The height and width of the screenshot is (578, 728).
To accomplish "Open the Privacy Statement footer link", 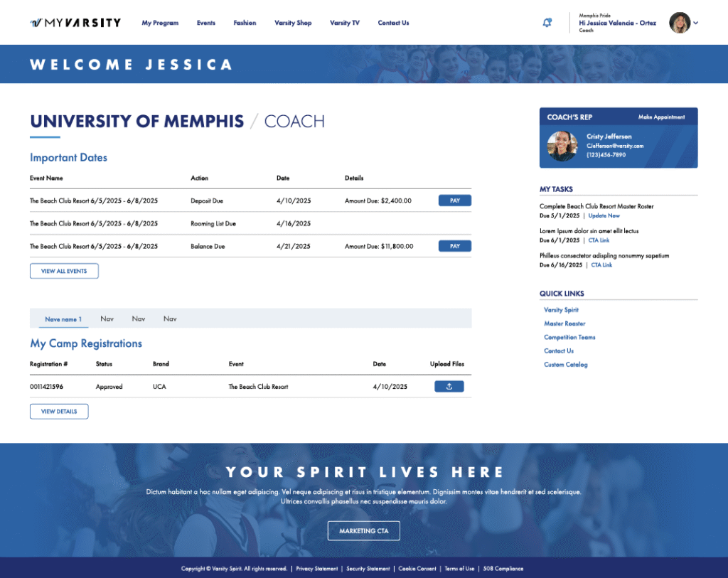I will coord(317,569).
